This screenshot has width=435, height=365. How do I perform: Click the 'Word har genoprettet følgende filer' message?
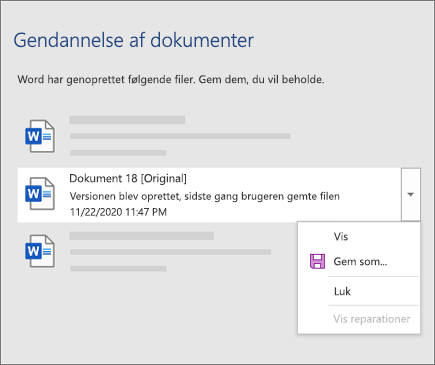click(171, 80)
